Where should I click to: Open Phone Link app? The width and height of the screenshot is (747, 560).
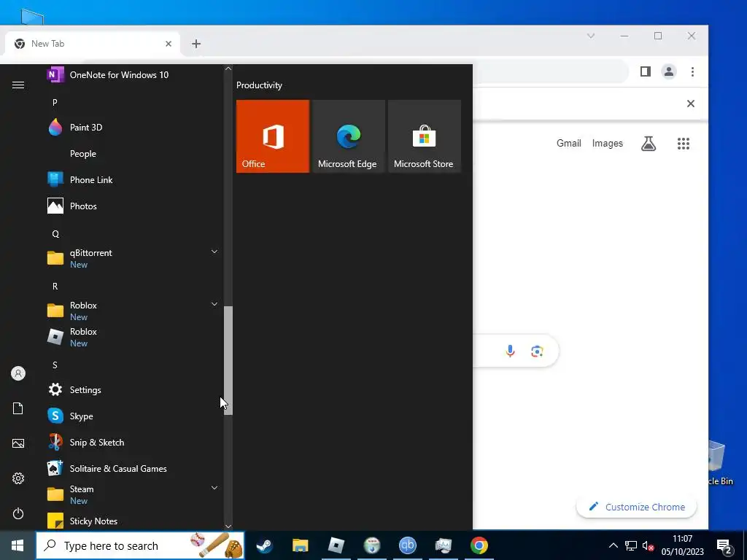coord(131,180)
